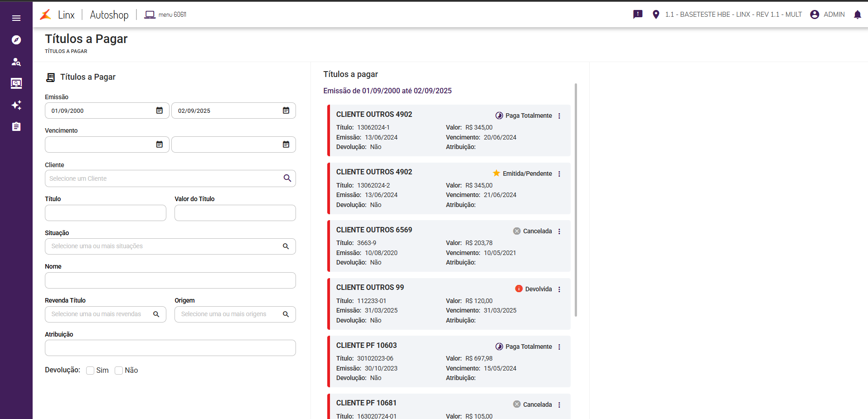The width and height of the screenshot is (868, 419).
Task: Select the CLIENTE PF 10603 card title
Action: click(367, 345)
